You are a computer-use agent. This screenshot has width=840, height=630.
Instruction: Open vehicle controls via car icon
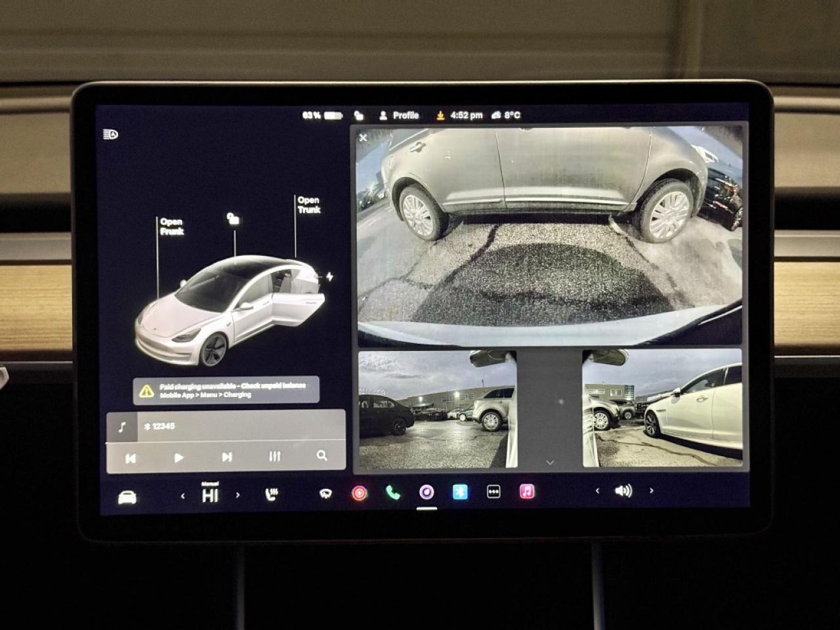point(127,497)
